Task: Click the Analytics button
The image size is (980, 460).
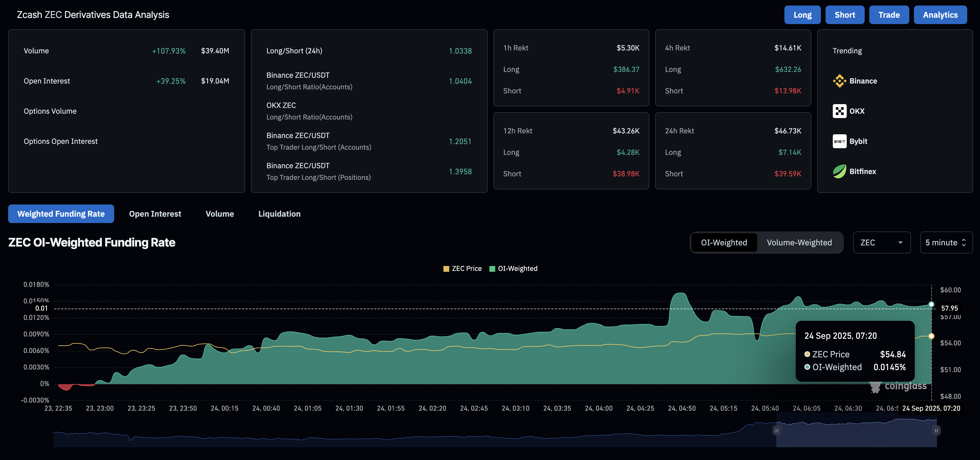Action: [x=940, y=15]
